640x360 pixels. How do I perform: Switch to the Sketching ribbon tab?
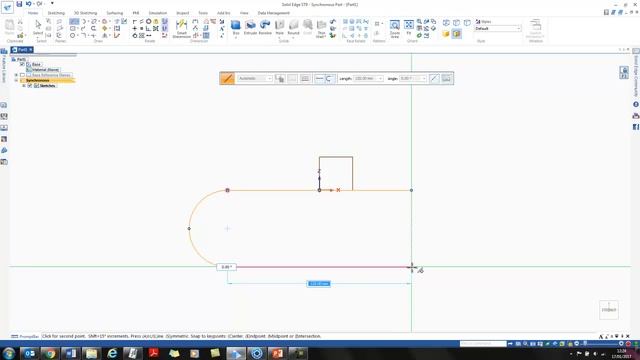[x=56, y=13]
